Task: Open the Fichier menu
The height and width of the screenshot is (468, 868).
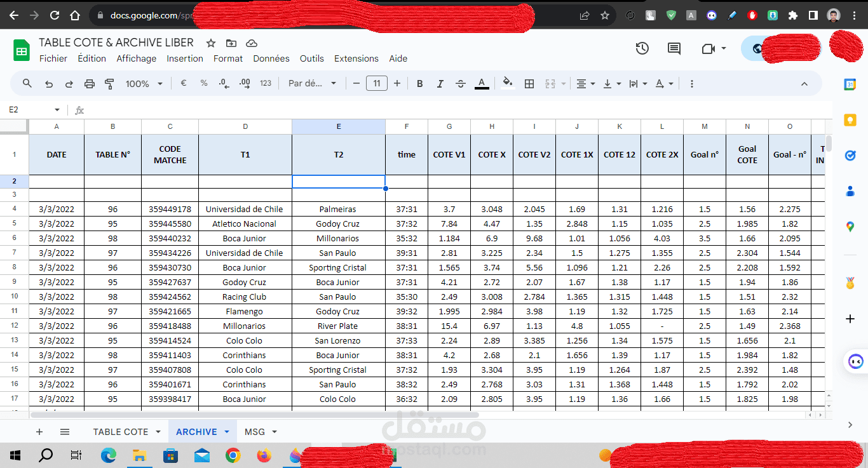Action: click(53, 58)
